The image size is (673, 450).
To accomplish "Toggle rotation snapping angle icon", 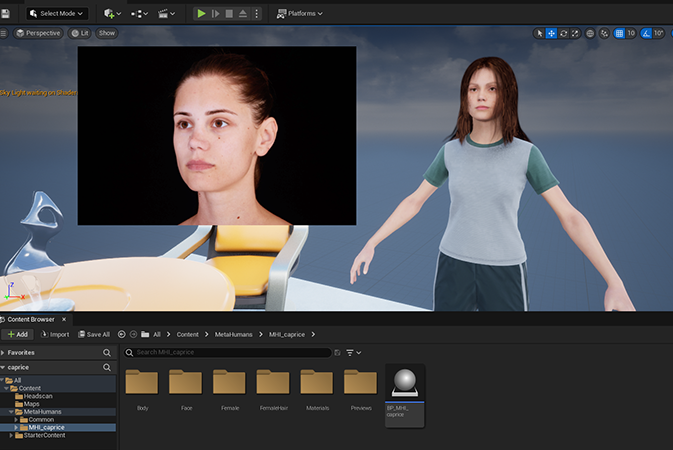I will 645,33.
